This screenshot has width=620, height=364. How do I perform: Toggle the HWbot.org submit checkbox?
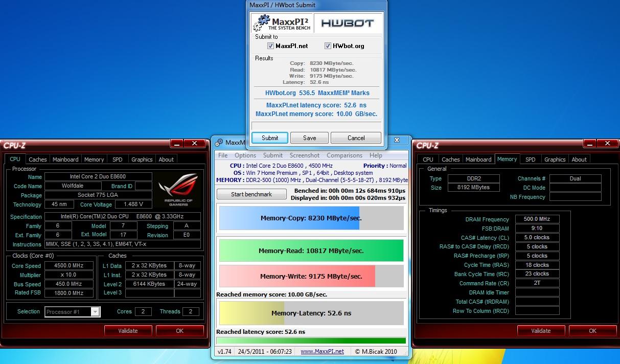pos(328,46)
